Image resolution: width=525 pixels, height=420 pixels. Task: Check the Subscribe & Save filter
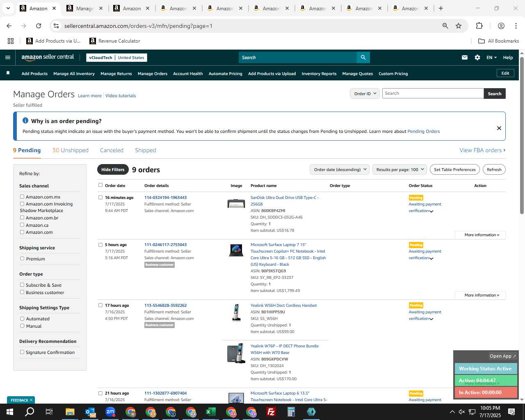click(x=22, y=285)
